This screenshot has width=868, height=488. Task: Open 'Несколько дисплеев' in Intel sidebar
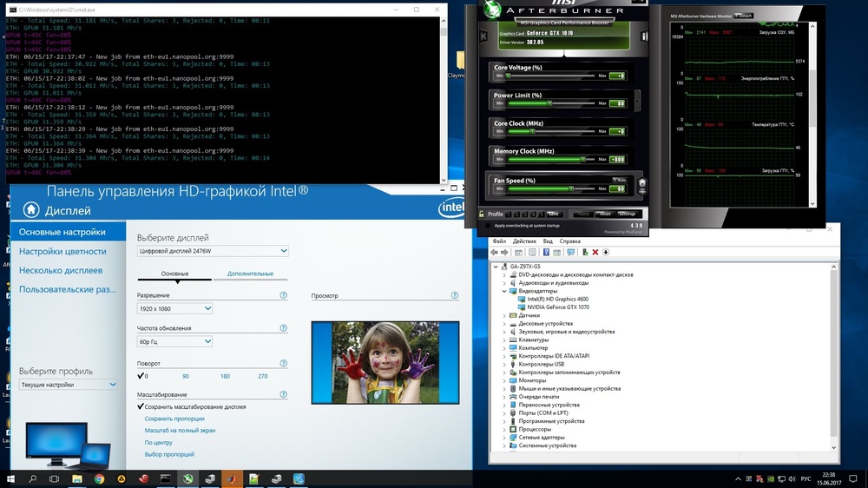point(61,270)
